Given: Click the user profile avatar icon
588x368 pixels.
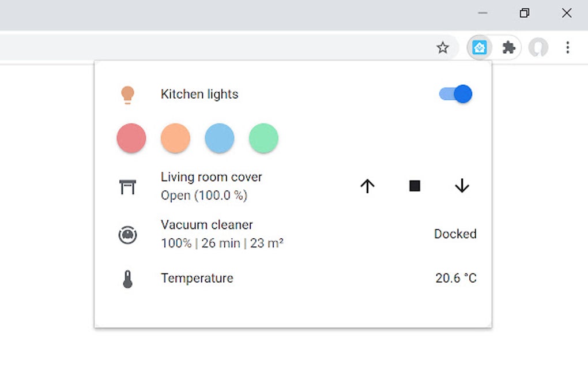Looking at the screenshot, I should (x=538, y=48).
